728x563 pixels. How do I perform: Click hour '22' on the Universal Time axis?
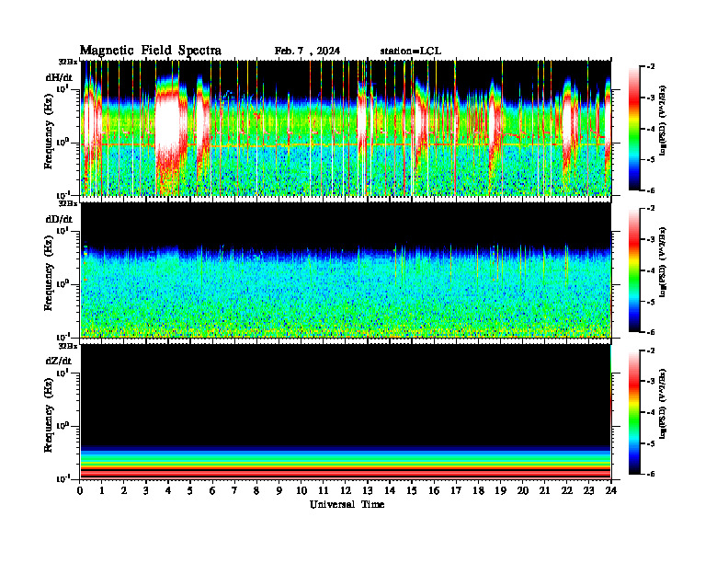tap(566, 491)
